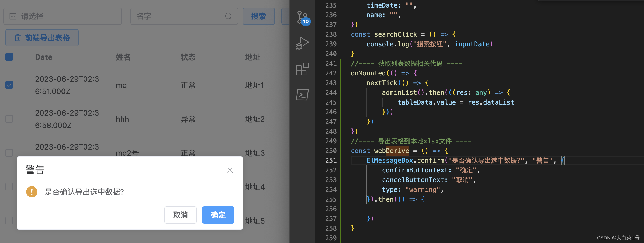644x243 pixels.
Task: Check the checkbox for the hhh row
Action: pos(9,119)
